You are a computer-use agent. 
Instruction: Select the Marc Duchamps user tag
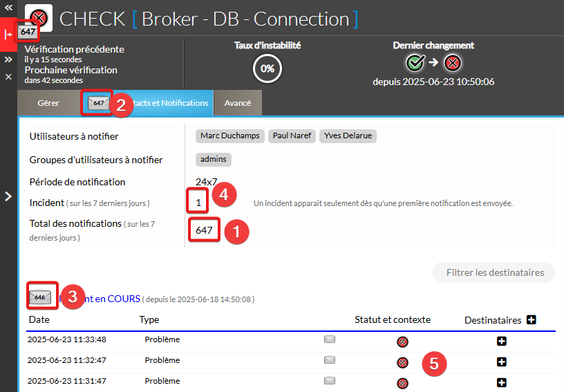coord(230,136)
